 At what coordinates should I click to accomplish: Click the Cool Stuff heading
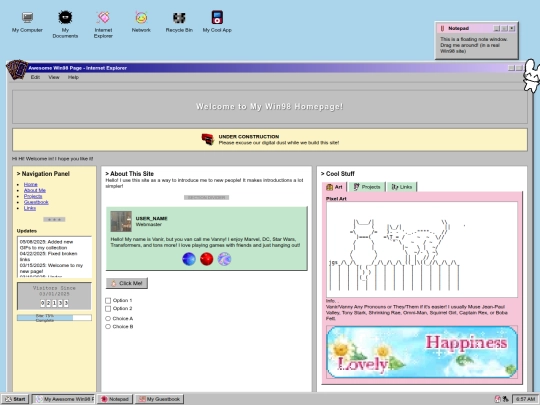[338, 174]
